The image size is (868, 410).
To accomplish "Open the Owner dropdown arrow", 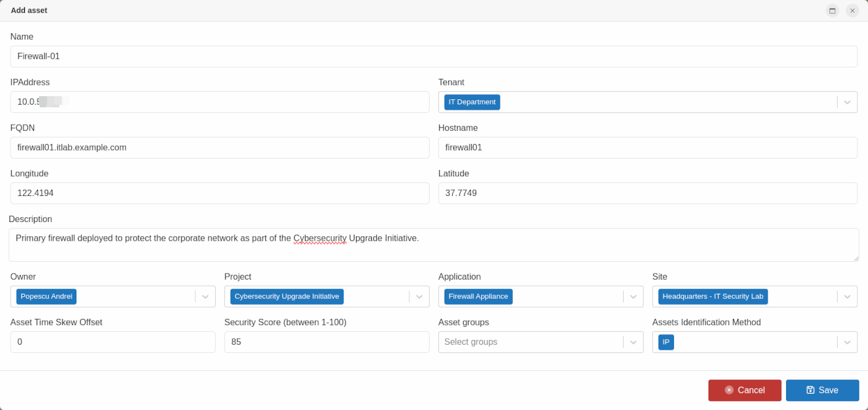I will [205, 296].
